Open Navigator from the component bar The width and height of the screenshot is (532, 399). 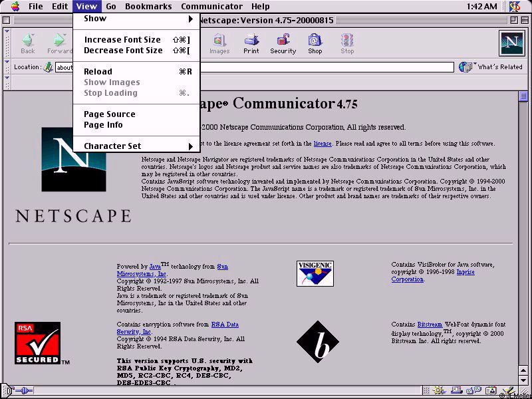click(440, 390)
